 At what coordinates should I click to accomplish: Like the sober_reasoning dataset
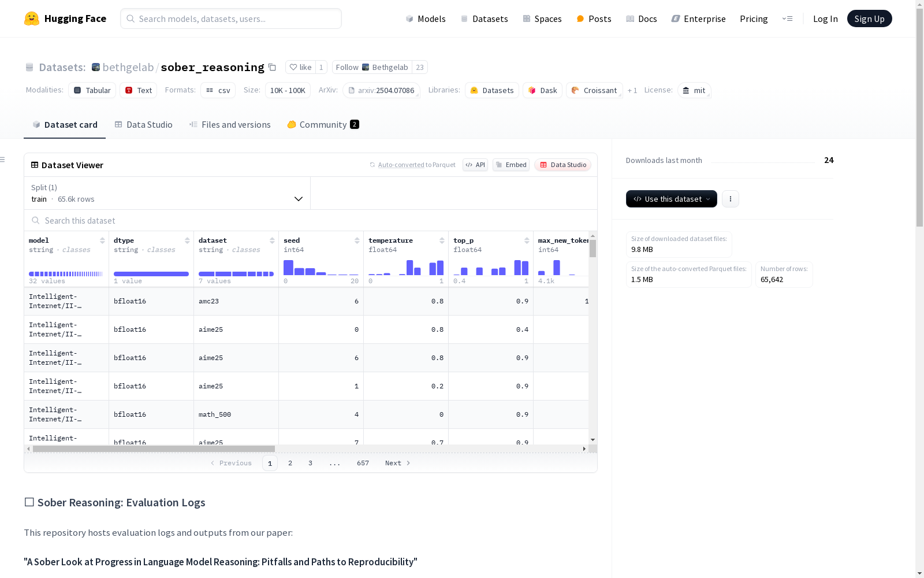pyautogui.click(x=300, y=67)
